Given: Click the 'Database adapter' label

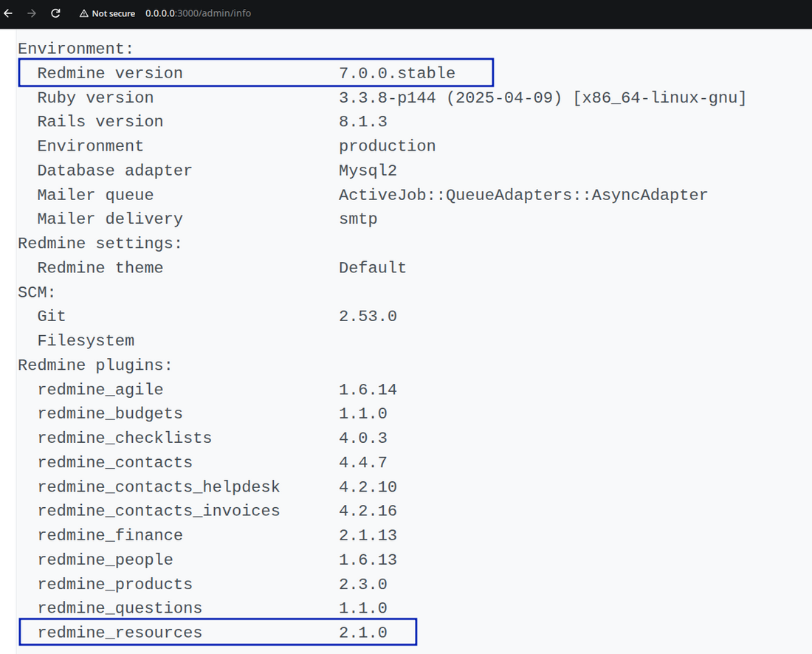Looking at the screenshot, I should point(114,171).
